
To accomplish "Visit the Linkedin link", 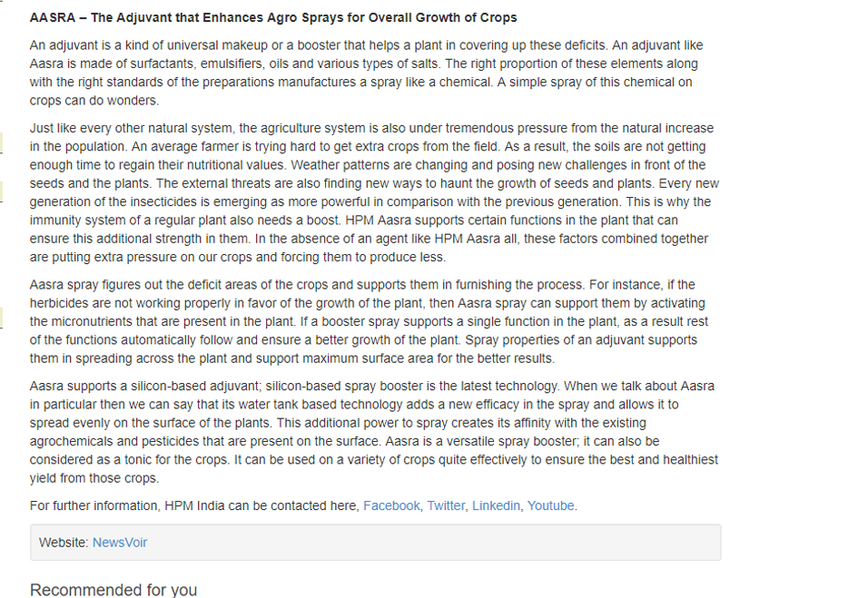I will (496, 505).
